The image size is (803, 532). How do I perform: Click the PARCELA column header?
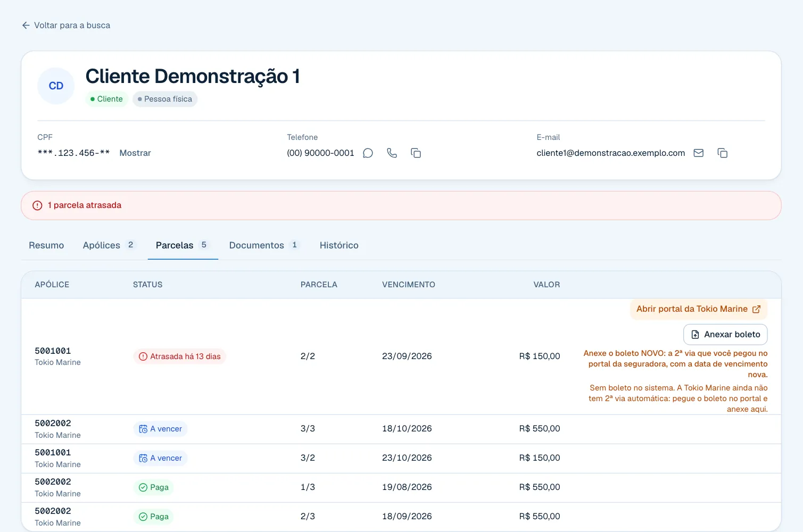click(x=319, y=285)
